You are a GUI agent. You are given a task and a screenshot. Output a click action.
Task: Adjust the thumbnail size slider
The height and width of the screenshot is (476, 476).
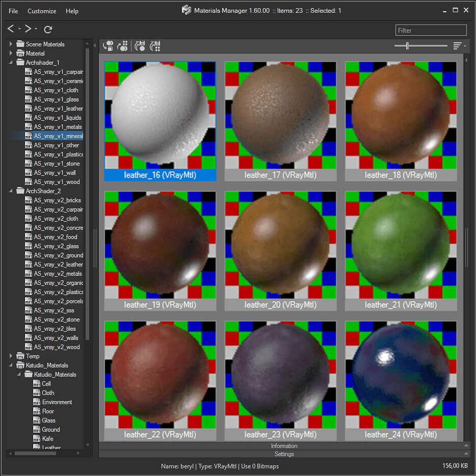(x=407, y=46)
